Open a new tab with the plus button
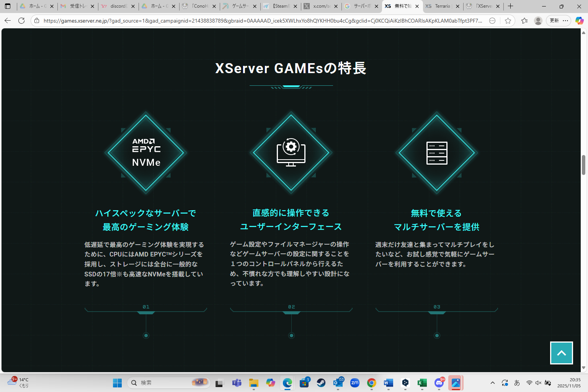This screenshot has height=392, width=588. coord(510,6)
